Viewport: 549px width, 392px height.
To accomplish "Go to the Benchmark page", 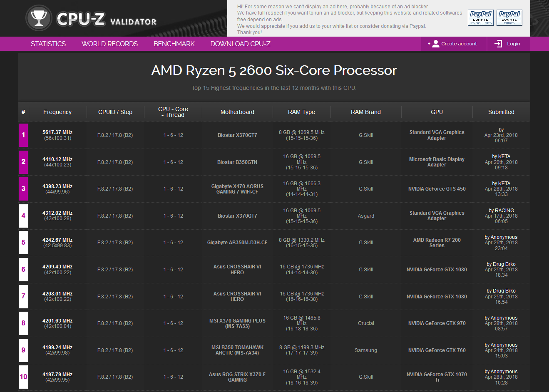I will [174, 44].
